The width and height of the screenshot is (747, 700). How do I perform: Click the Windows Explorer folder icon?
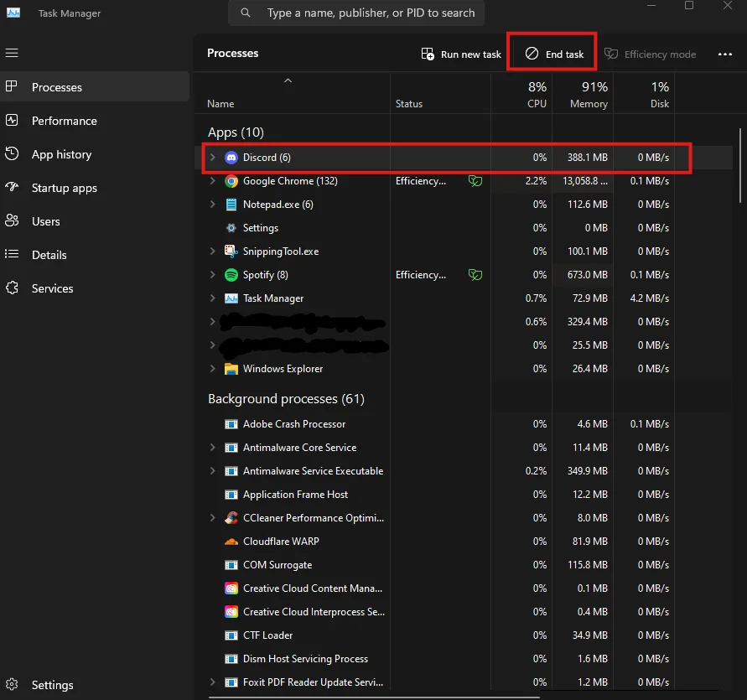point(231,369)
